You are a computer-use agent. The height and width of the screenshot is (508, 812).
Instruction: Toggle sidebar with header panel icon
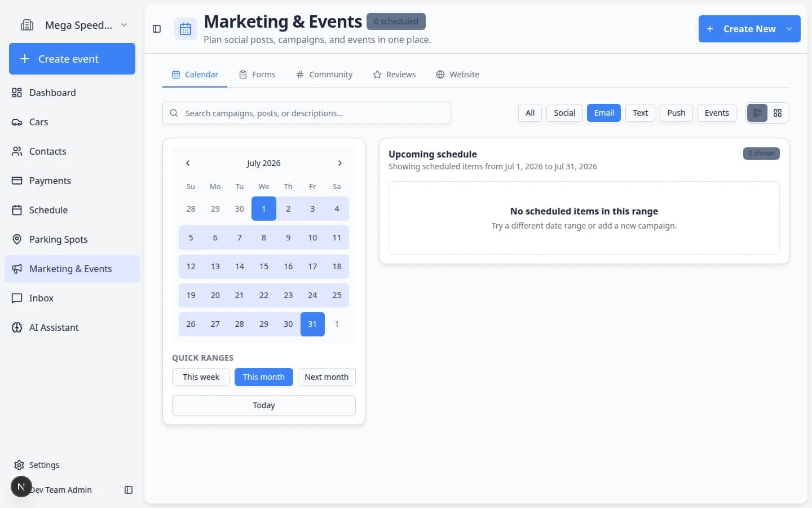pos(157,29)
